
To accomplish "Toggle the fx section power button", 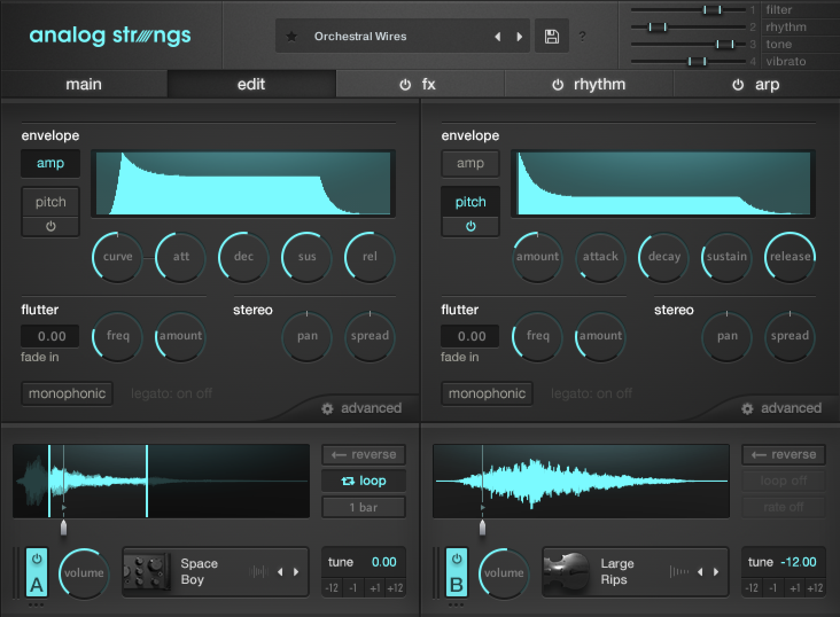I will [x=405, y=84].
